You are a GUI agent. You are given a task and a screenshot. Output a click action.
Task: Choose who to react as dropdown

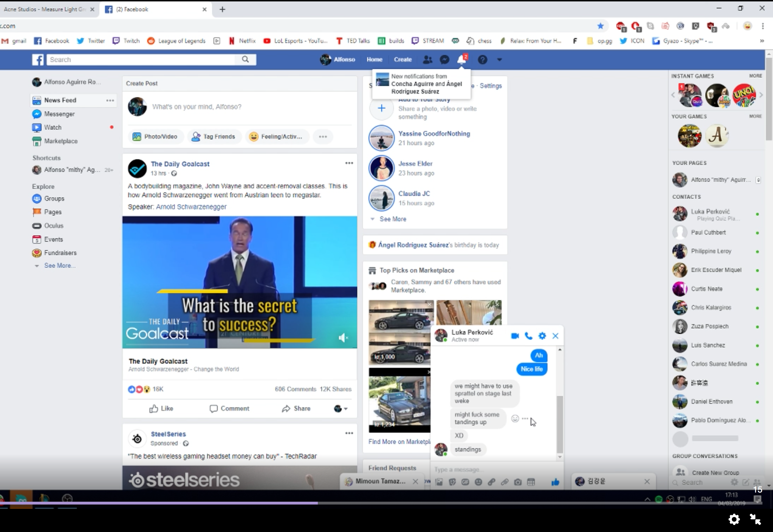[341, 408]
